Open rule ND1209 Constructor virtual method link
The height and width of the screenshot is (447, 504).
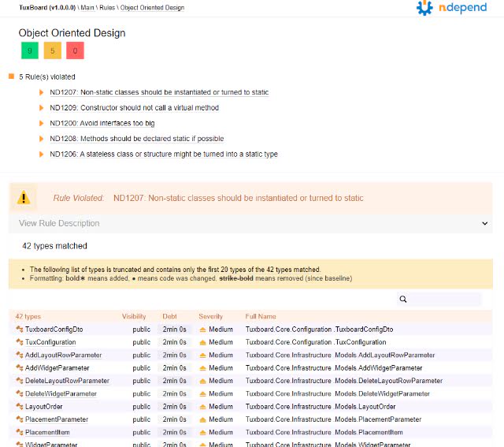pyautogui.click(x=135, y=108)
